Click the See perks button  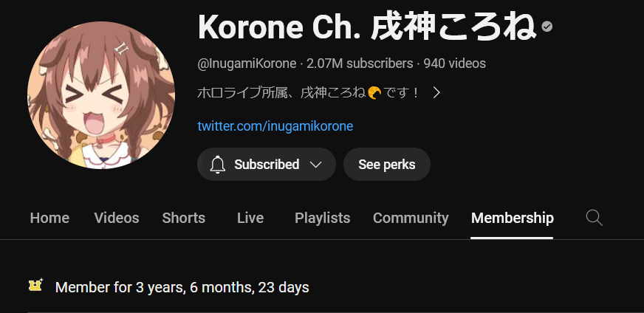(386, 165)
